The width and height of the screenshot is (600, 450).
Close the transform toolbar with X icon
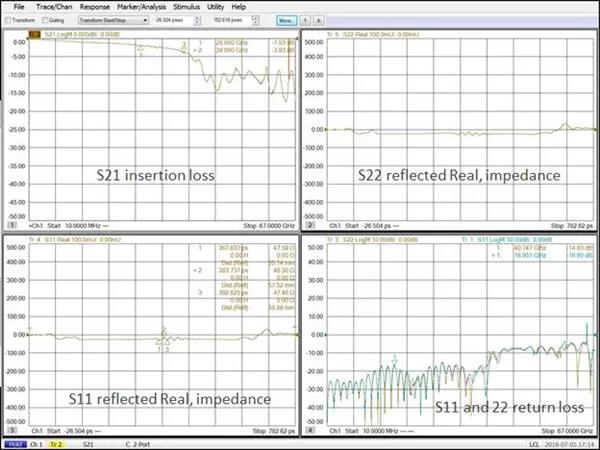(x=319, y=19)
